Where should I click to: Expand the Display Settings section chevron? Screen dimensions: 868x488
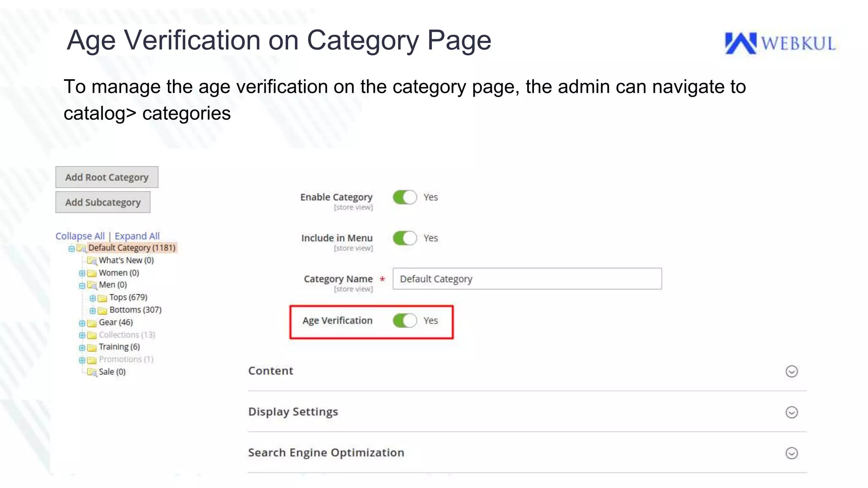click(x=792, y=412)
